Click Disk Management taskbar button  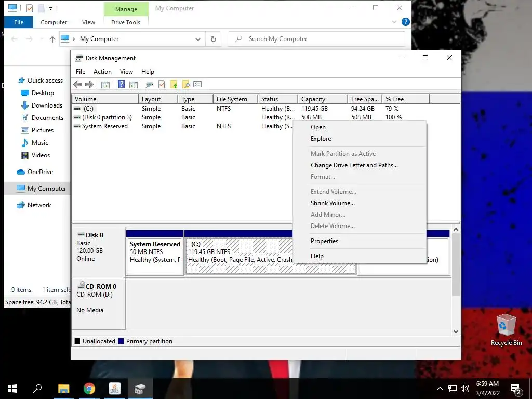[x=140, y=389]
